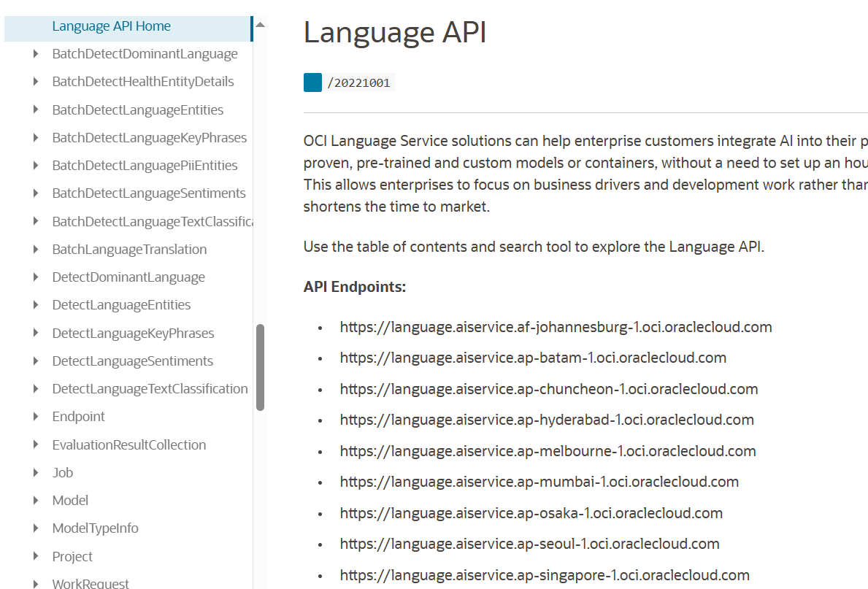Open the DetectLanguageTextClassification link
Viewport: 868px width, 589px height.
(150, 388)
